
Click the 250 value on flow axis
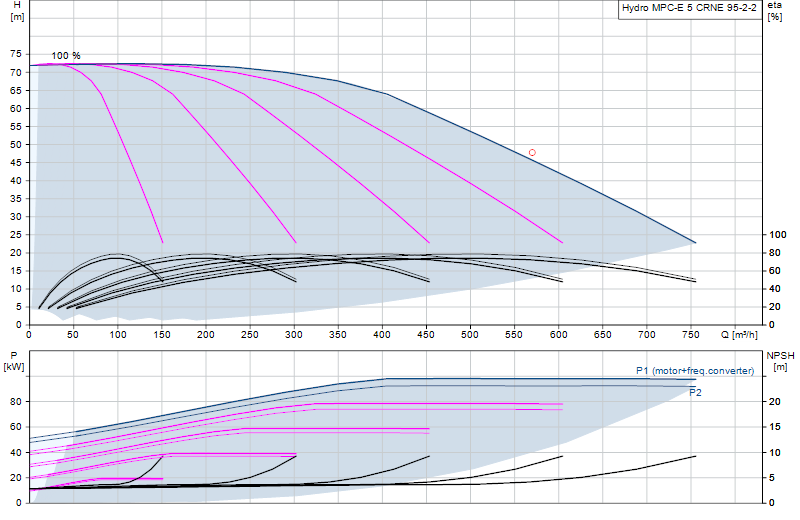click(x=249, y=335)
